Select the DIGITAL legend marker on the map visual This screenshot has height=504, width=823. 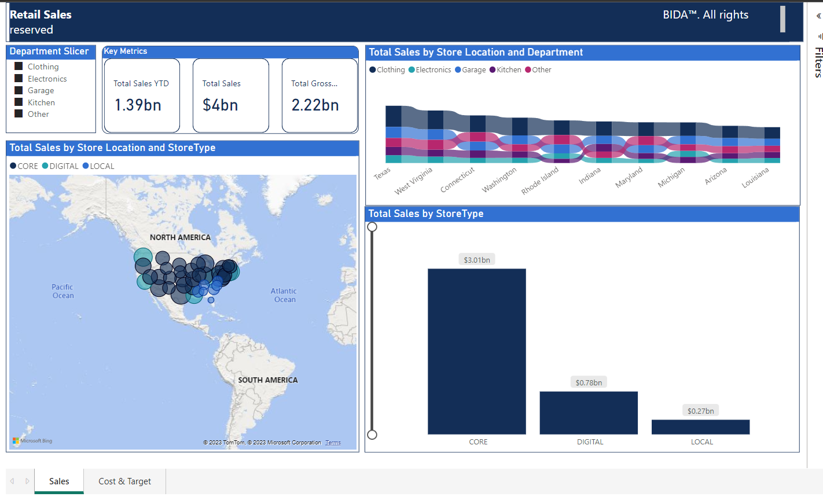[x=44, y=166]
